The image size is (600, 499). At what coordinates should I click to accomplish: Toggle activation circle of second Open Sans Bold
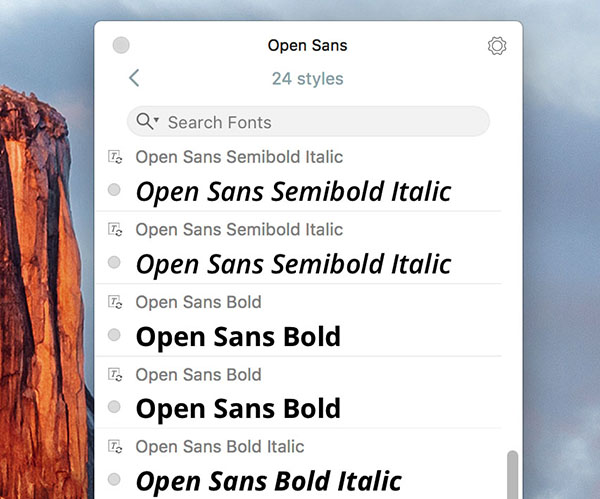[x=114, y=406]
